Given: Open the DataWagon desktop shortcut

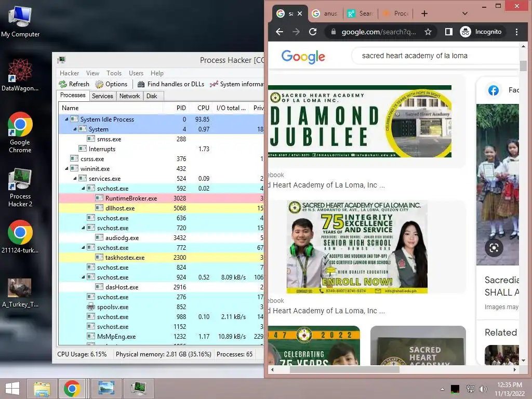Looking at the screenshot, I should coord(20,75).
